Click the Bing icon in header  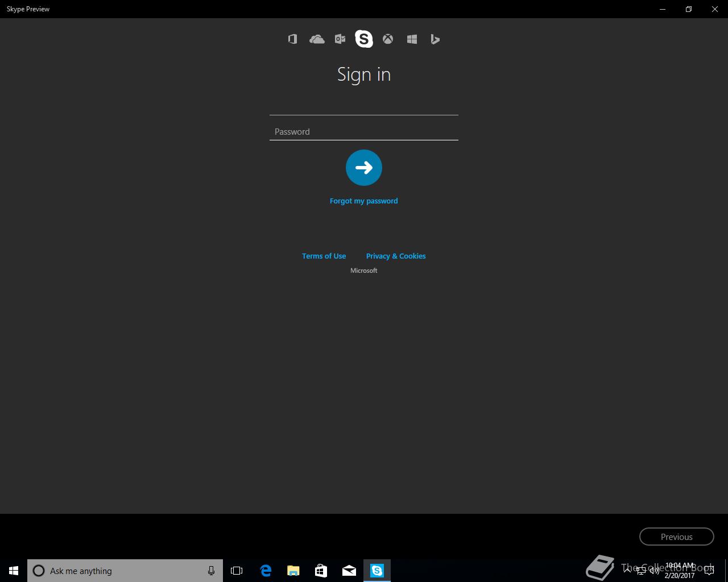point(435,39)
